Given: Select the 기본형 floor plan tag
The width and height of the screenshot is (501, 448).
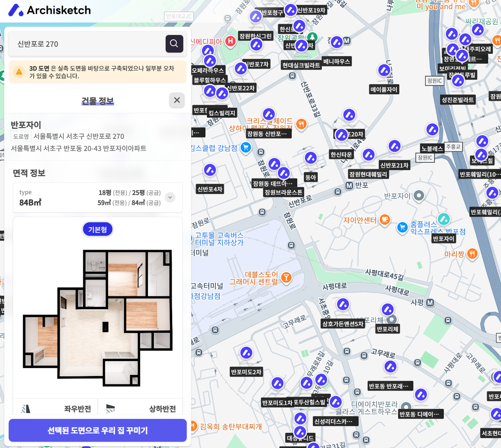Looking at the screenshot, I should (x=98, y=230).
